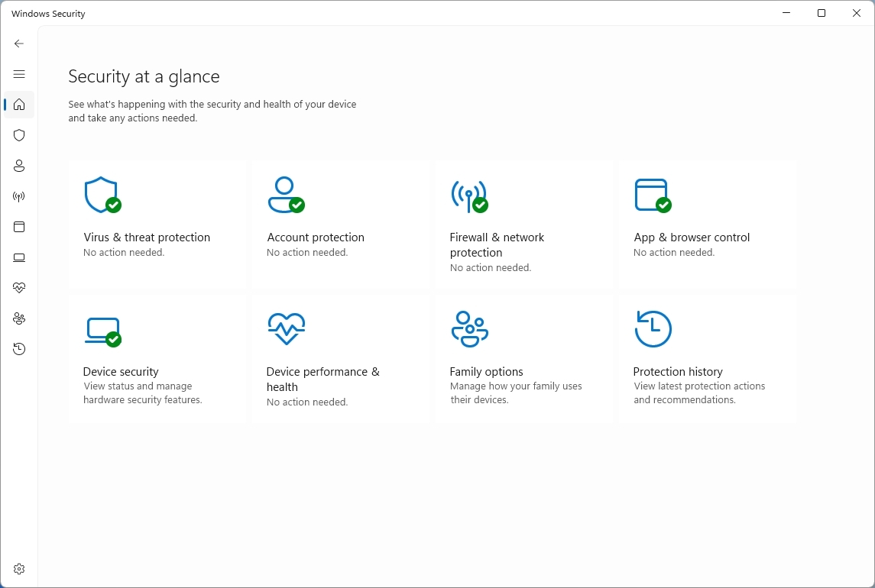Image resolution: width=875 pixels, height=588 pixels.
Task: Click the large history clock icon
Action: [653, 328]
